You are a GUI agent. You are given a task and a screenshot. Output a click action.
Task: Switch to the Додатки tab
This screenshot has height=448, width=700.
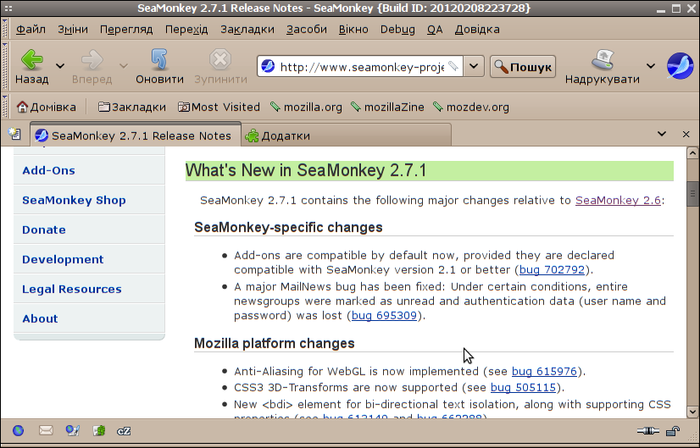(x=346, y=135)
